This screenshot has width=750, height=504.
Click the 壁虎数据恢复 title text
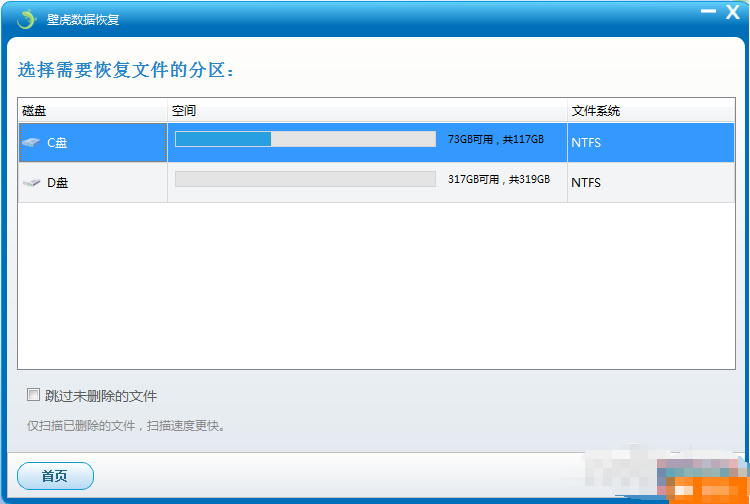[x=83, y=20]
